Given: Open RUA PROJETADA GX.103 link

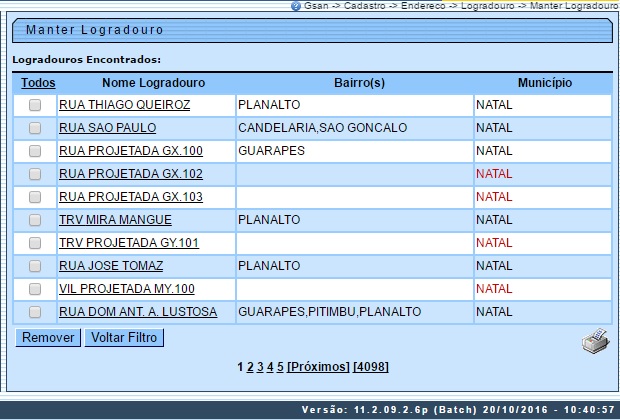Looking at the screenshot, I should point(131,197).
